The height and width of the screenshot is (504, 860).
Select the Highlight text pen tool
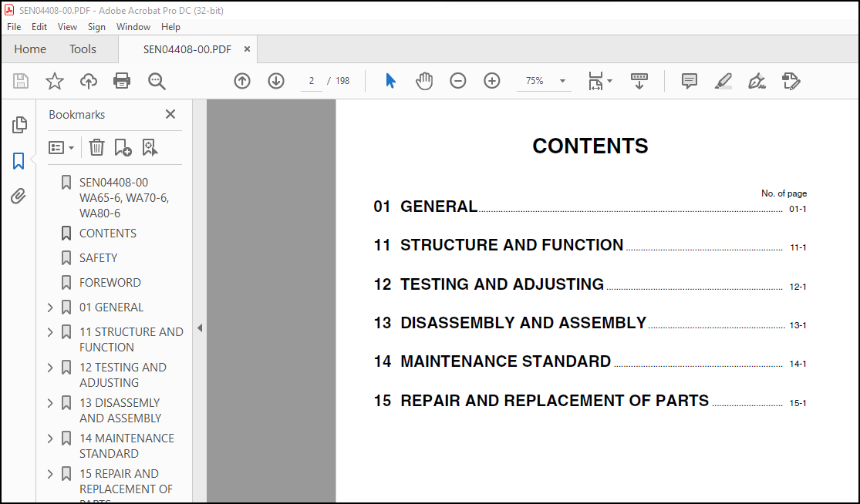pyautogui.click(x=723, y=81)
